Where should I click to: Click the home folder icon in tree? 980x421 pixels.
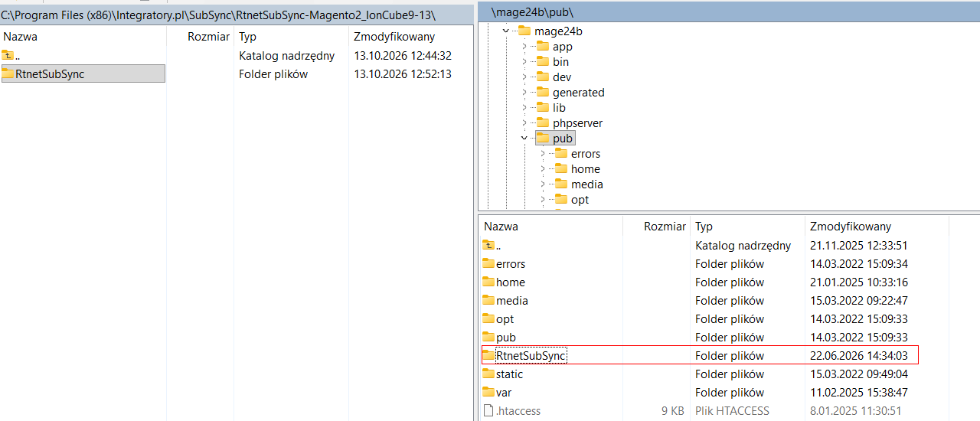coord(561,168)
